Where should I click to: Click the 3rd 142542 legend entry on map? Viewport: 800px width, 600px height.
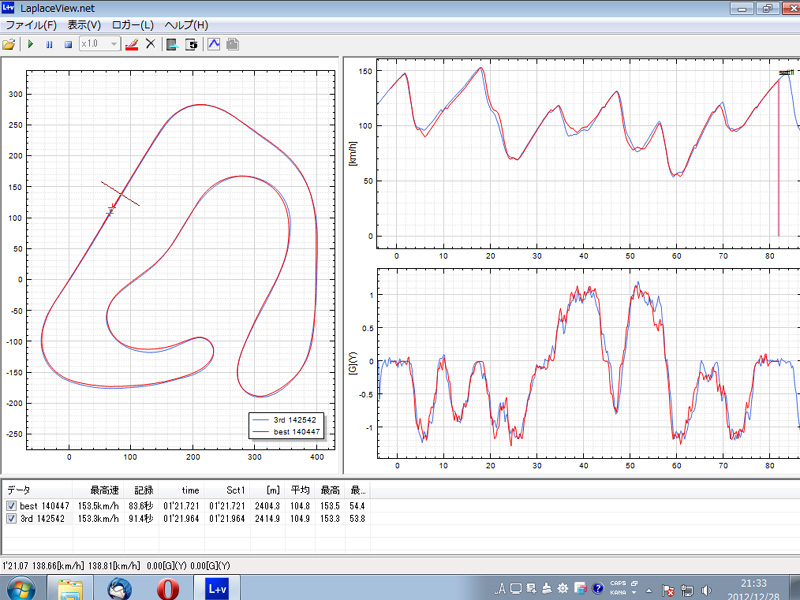pos(287,420)
